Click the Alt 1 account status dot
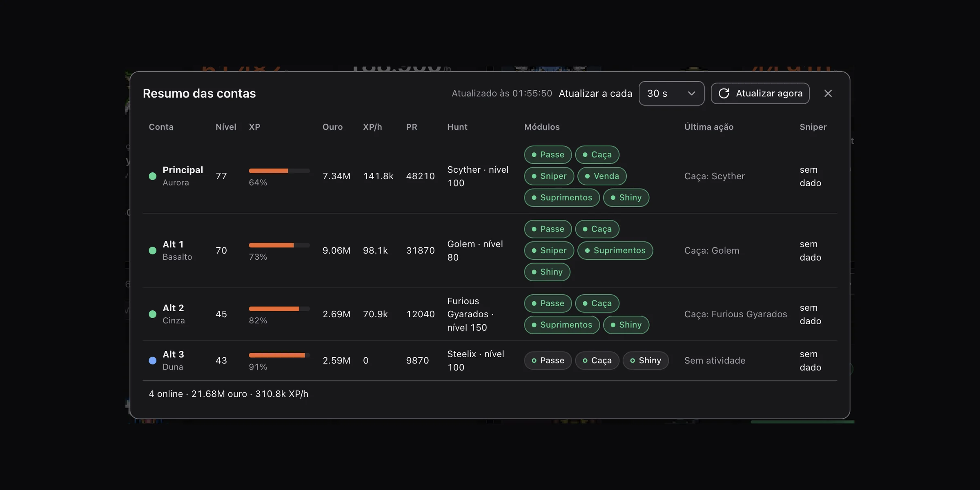980x490 pixels. pos(152,250)
